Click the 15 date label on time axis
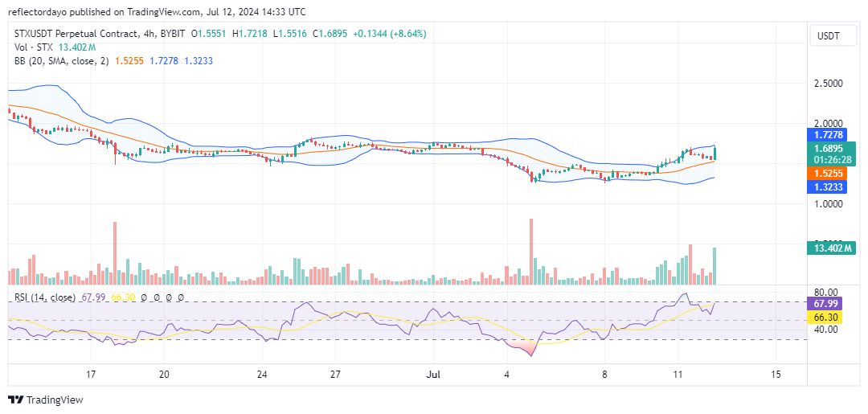This screenshot has height=414, width=868. 776,374
